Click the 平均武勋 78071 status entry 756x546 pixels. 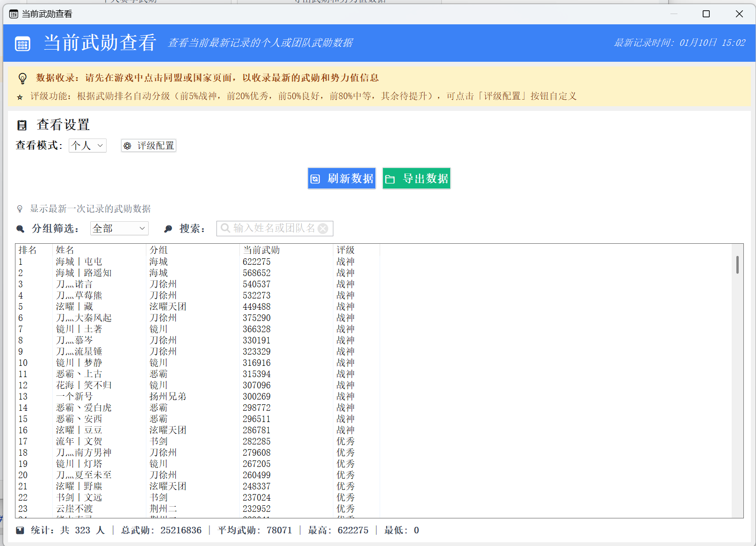click(x=255, y=530)
